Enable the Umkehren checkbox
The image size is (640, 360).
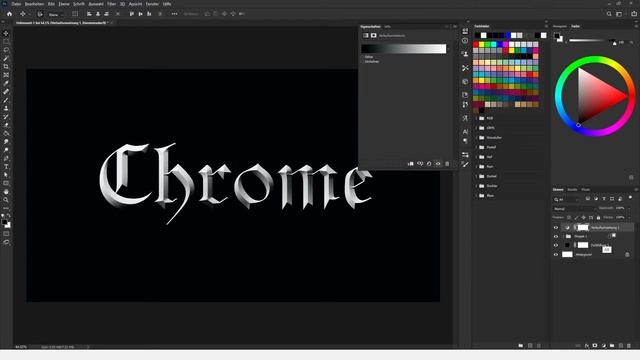tap(362, 62)
